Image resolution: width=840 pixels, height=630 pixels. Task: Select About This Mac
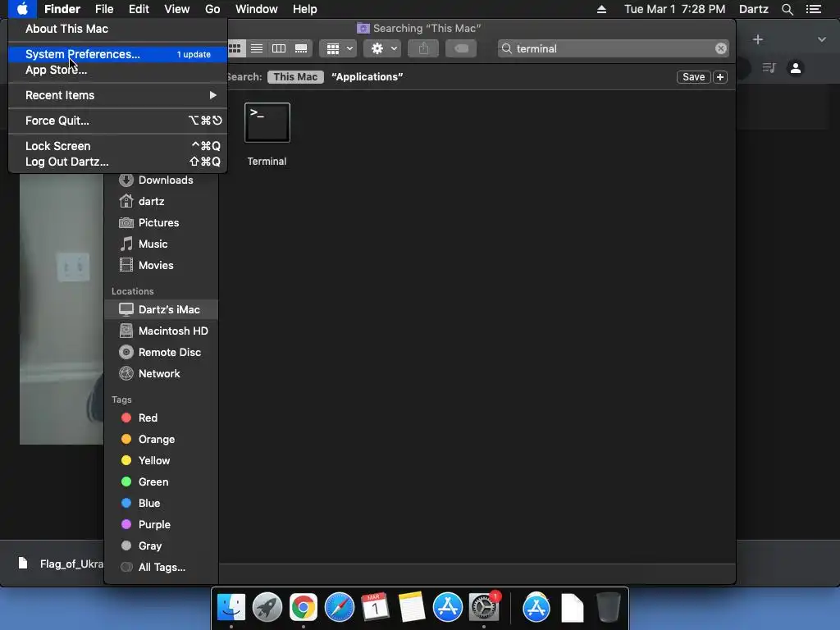coord(118,29)
